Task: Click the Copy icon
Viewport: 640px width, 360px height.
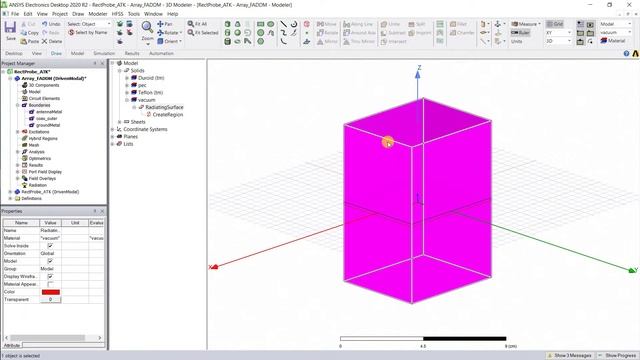Action: [x=24, y=33]
